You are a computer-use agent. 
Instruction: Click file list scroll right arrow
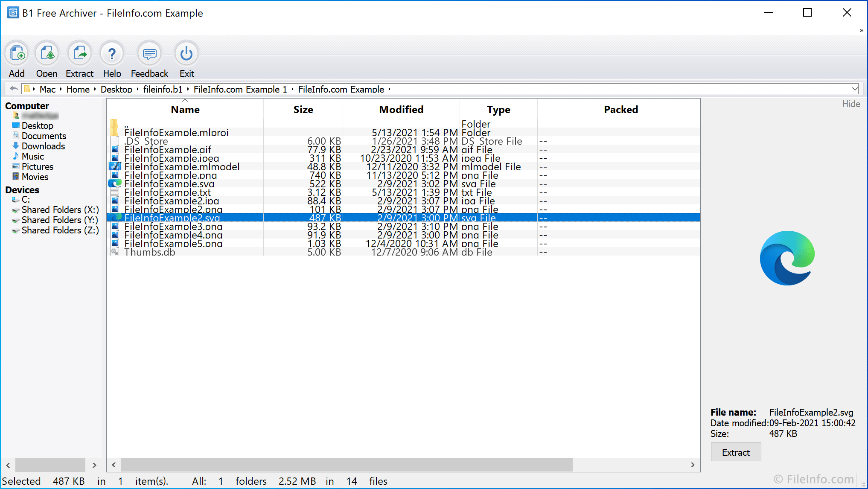coord(693,465)
